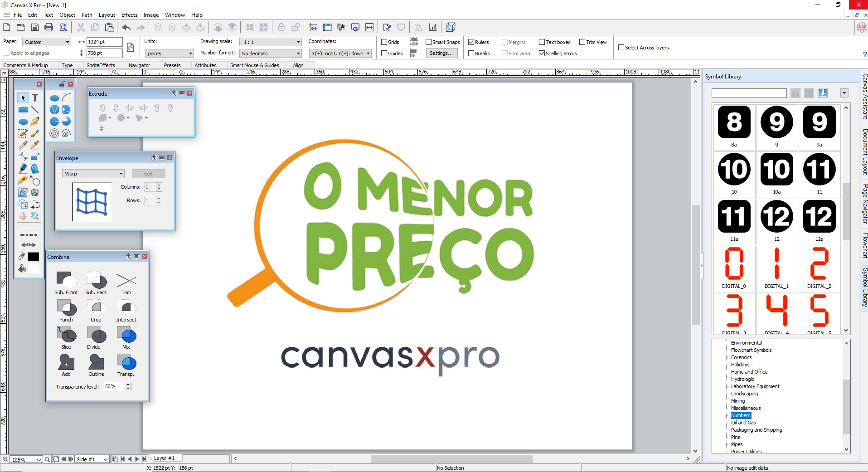Select the Hand pan tool
This screenshot has width=868, height=472.
23,216
